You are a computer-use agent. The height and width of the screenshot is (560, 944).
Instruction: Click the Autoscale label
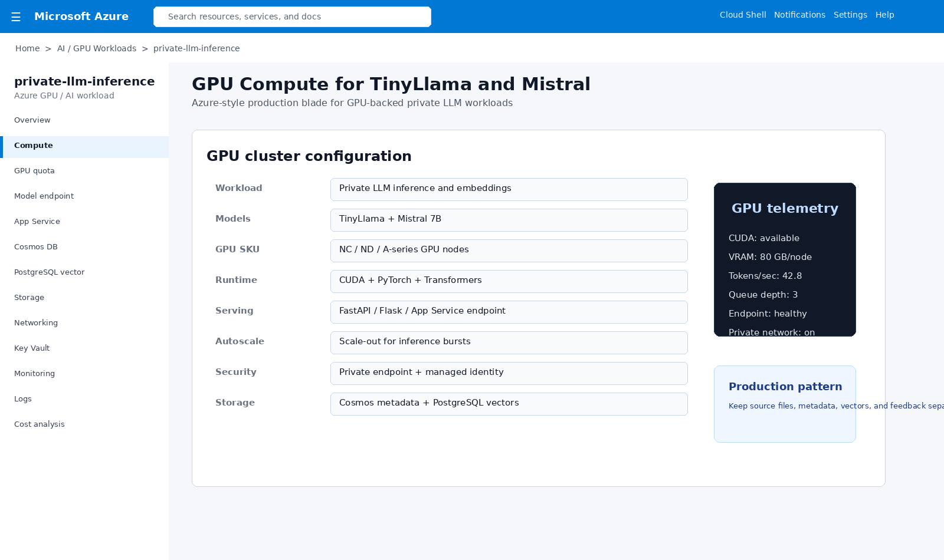pyautogui.click(x=240, y=341)
